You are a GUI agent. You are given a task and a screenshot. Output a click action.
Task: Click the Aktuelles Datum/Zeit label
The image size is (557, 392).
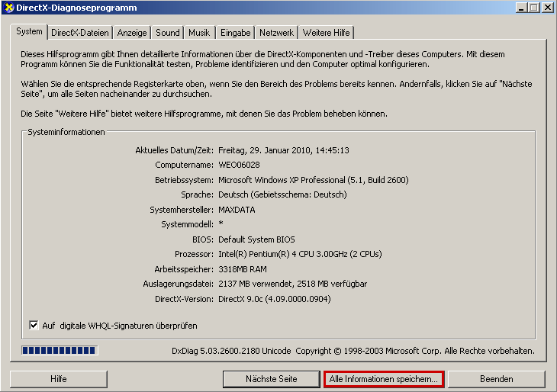tap(174, 150)
